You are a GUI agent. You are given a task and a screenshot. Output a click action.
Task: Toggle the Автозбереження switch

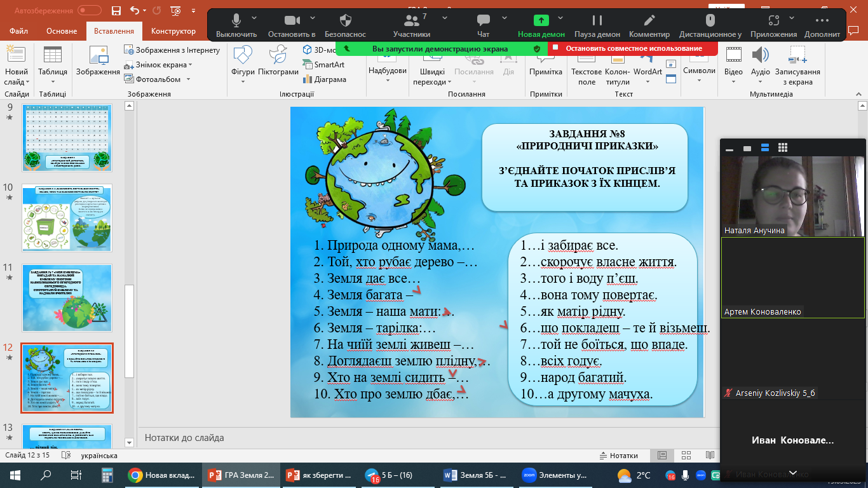point(89,11)
